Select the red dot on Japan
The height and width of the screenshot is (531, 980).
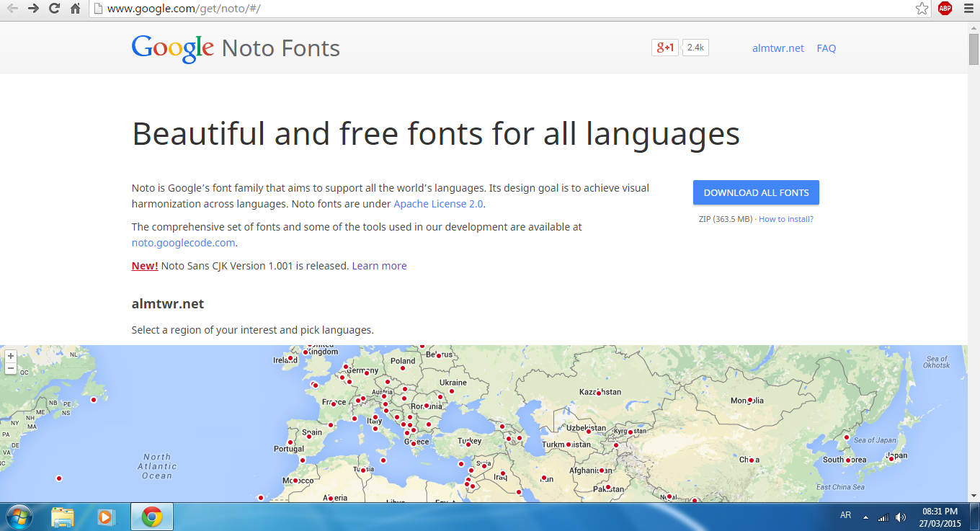891,458
